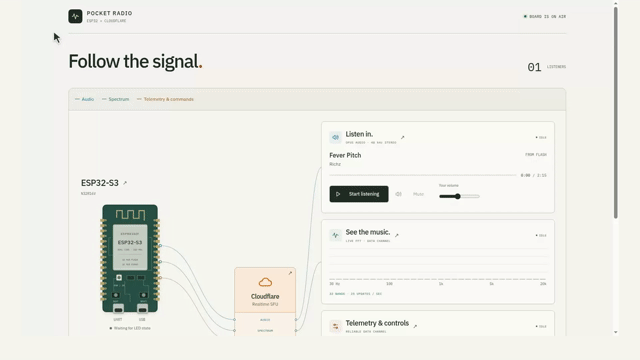Click the page vertical scrollbar thumb
This screenshot has height=360, width=640.
616,112
